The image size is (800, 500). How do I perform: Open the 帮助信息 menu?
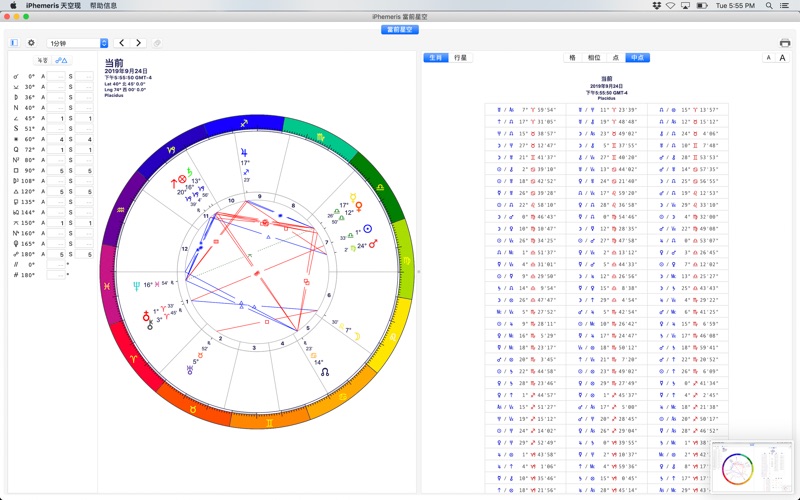pos(103,5)
